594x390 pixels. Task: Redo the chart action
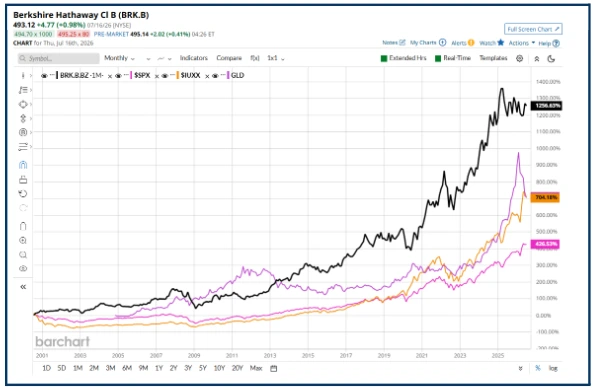tap(23, 208)
